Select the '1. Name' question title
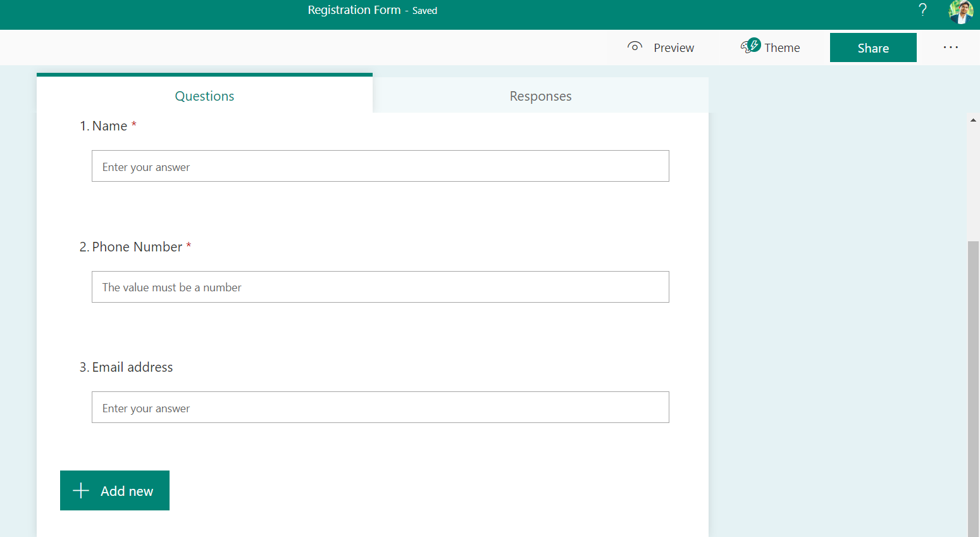The width and height of the screenshot is (980, 537). [108, 126]
